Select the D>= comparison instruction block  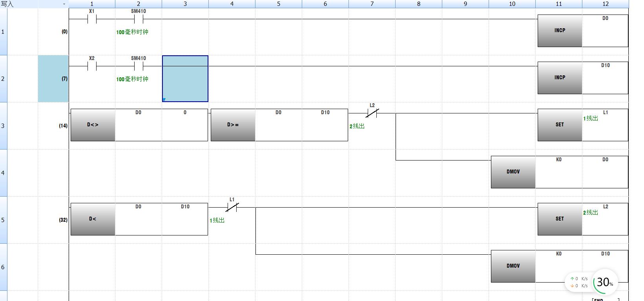coord(233,125)
